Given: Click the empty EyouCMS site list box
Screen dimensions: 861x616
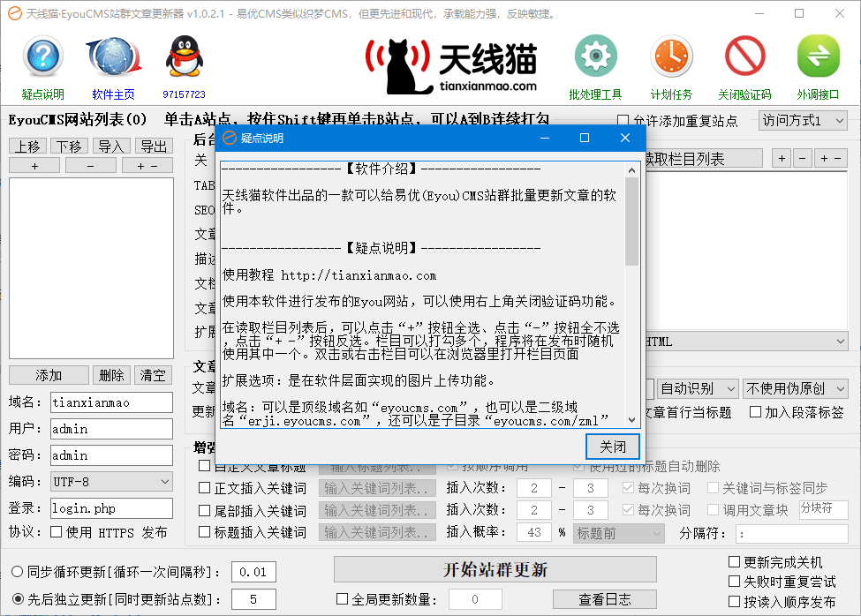Looking at the screenshot, I should click(91, 267).
